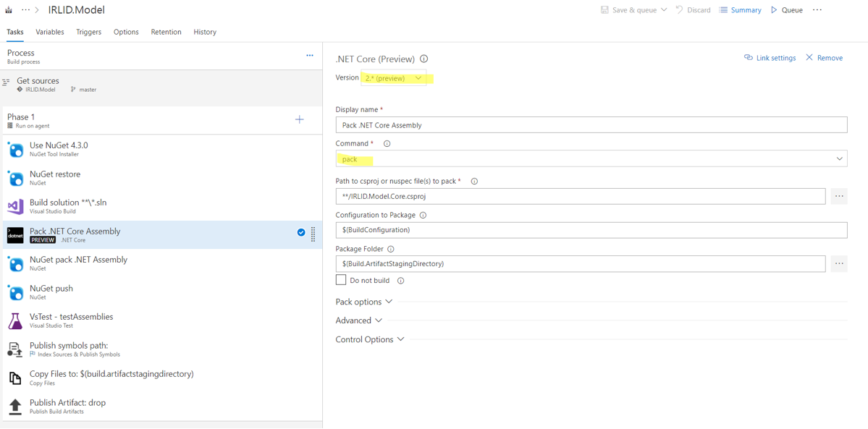The width and height of the screenshot is (868, 429).
Task: Select the NuGet pack .NET Assembly task
Action: [162, 264]
